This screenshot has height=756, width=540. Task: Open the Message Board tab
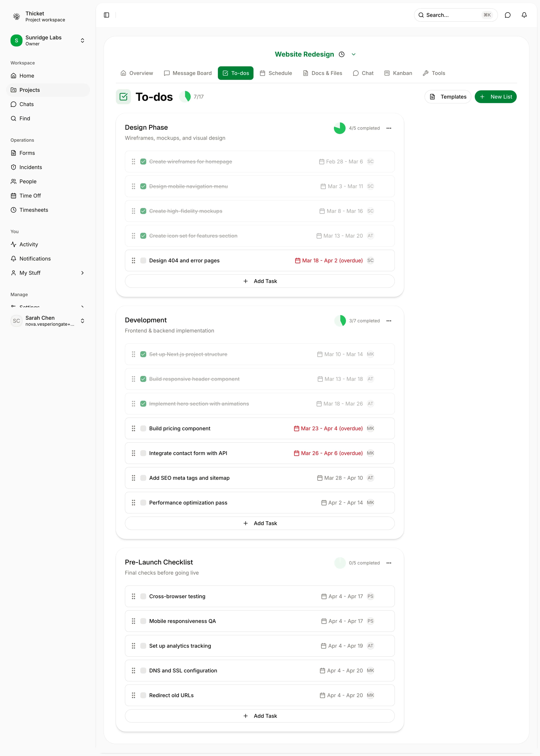pos(187,73)
